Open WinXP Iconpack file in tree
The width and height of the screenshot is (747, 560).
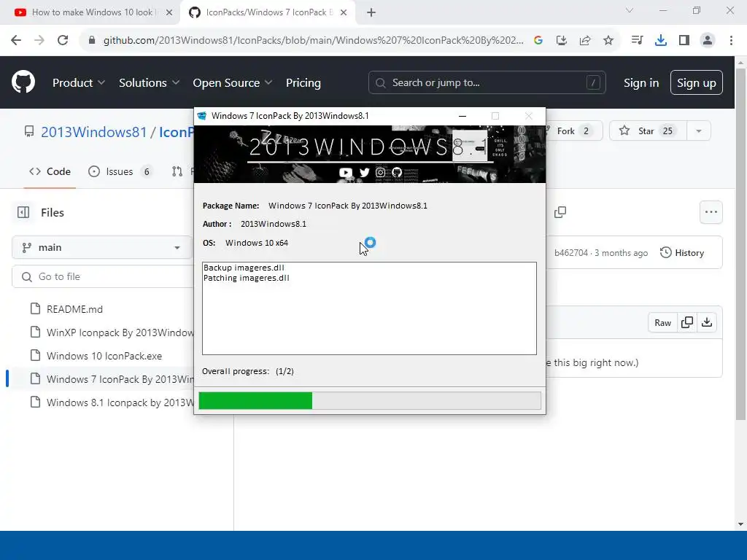pyautogui.click(x=120, y=332)
